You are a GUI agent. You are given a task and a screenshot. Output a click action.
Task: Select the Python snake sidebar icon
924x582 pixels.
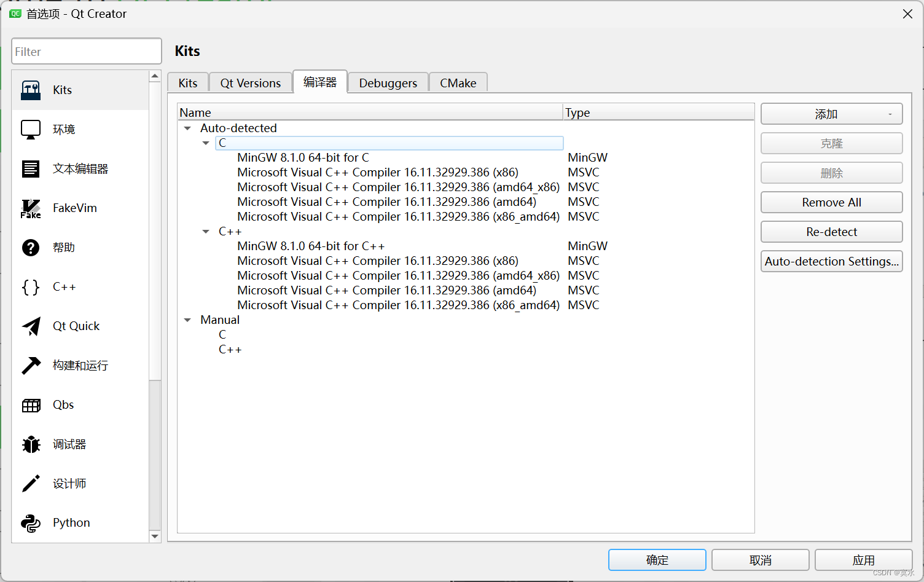pyautogui.click(x=30, y=522)
